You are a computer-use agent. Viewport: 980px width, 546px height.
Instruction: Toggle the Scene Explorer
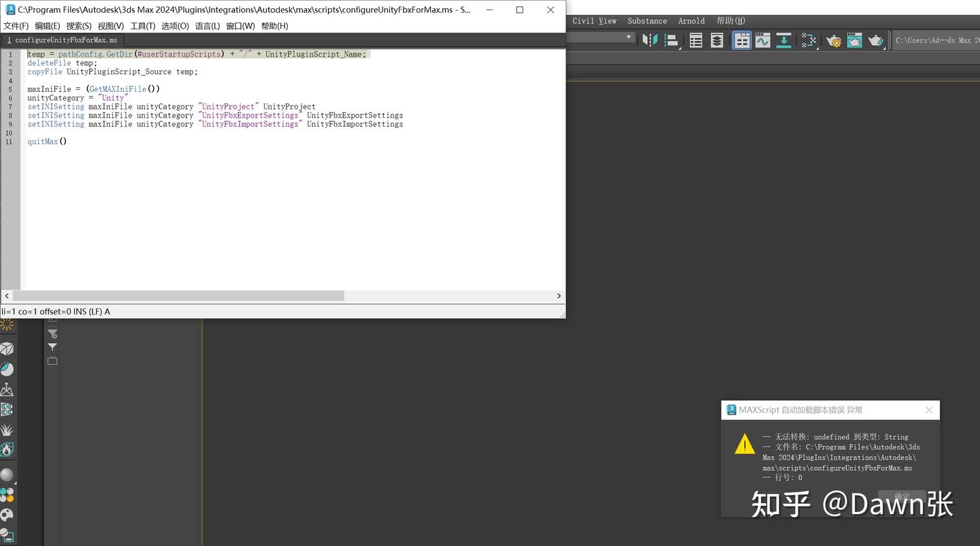[x=696, y=40]
